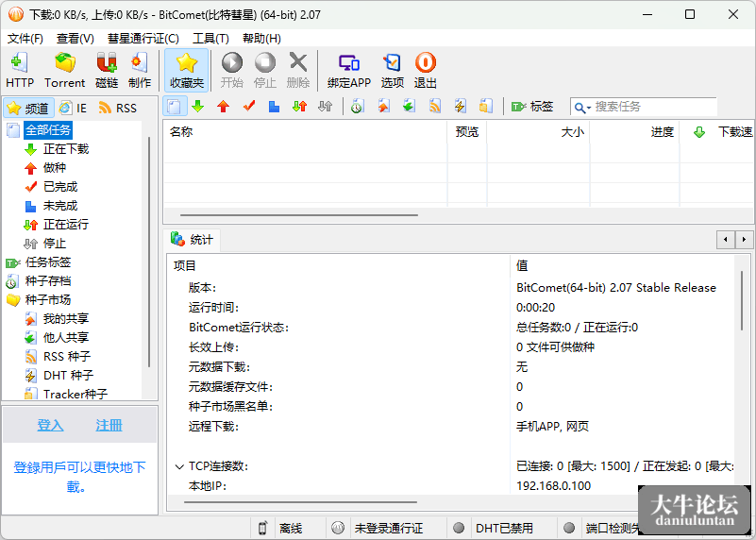This screenshot has width=756, height=540.
Task: Filter unfinished tasks with blue icon
Action: pos(274,106)
